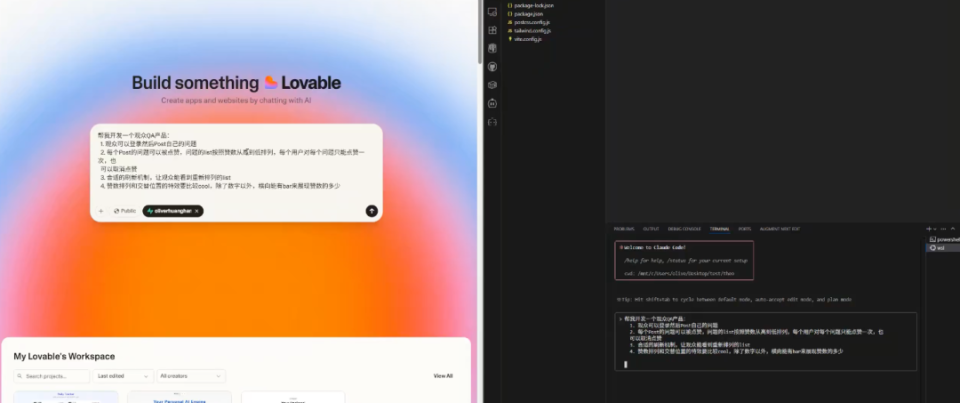Screen dimensions: 960x403
Task: Switch to the PORTS panel tab
Action: 744,229
